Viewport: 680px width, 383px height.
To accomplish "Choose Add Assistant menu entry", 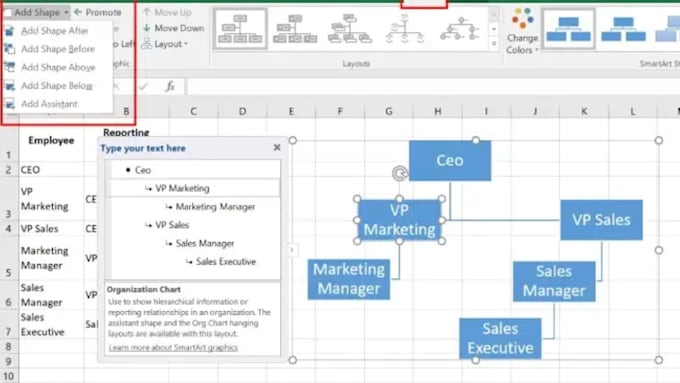I will pos(49,104).
